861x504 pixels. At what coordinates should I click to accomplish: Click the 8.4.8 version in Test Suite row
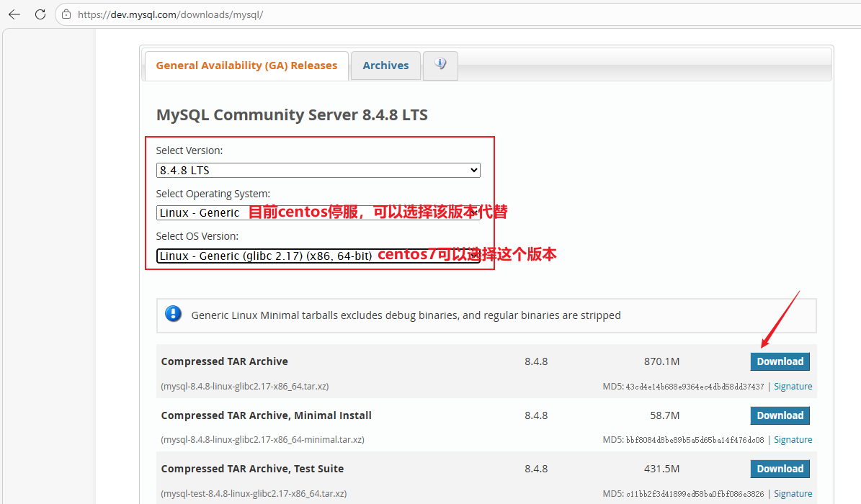(536, 469)
